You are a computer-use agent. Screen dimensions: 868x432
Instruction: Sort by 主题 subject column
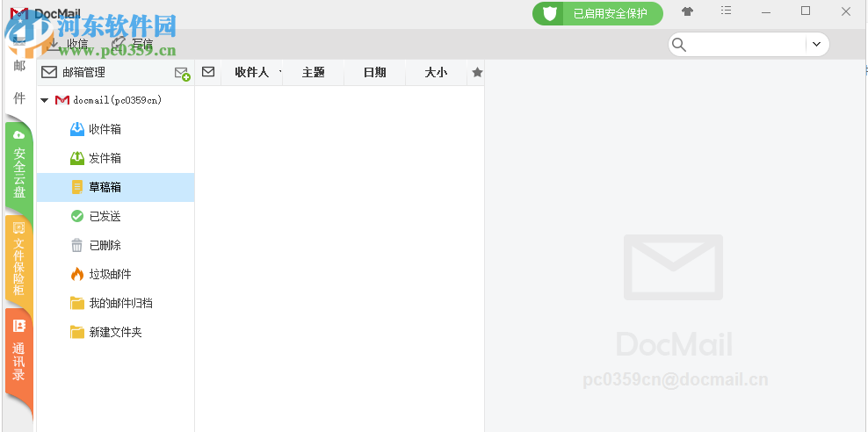pos(314,73)
